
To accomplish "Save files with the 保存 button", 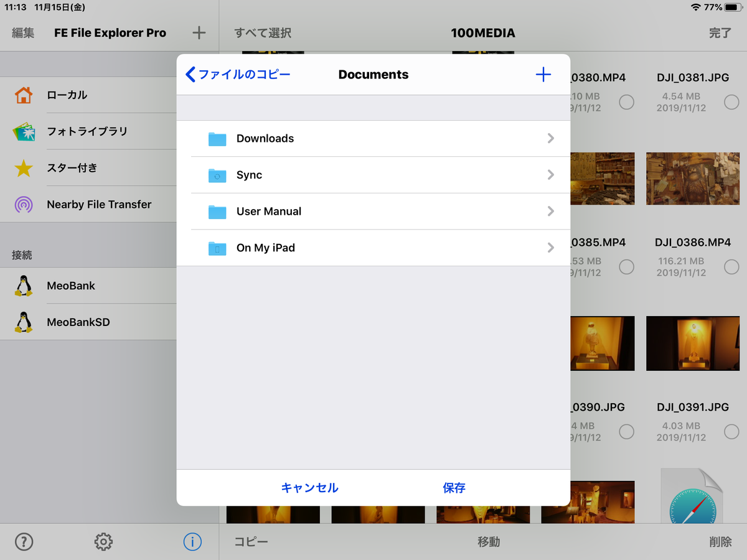I will pos(453,488).
